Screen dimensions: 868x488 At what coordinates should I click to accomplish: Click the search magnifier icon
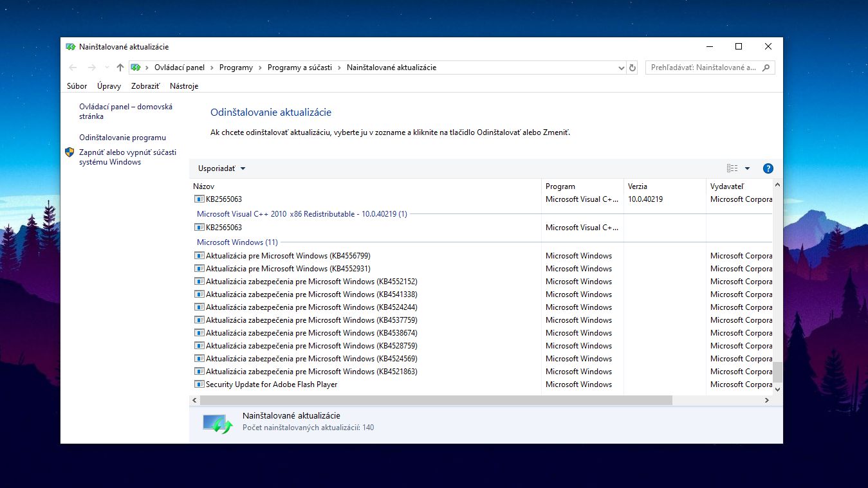pyautogui.click(x=766, y=68)
